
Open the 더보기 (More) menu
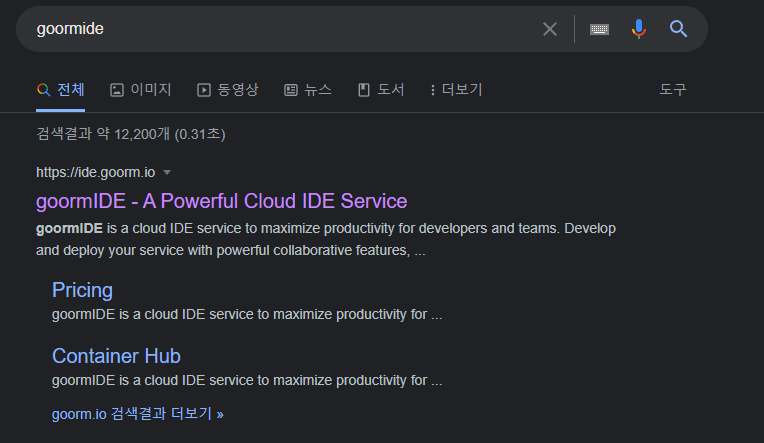[x=457, y=90]
